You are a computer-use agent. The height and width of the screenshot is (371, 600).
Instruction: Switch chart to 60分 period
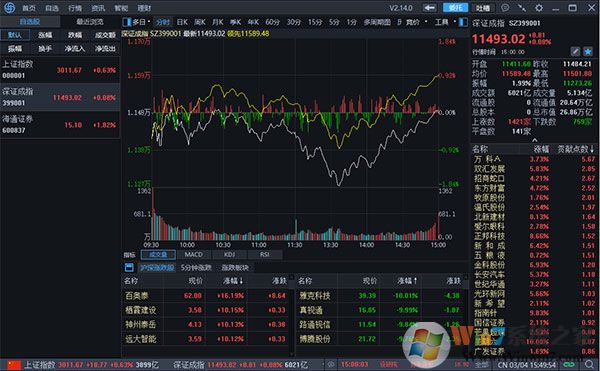(x=273, y=22)
